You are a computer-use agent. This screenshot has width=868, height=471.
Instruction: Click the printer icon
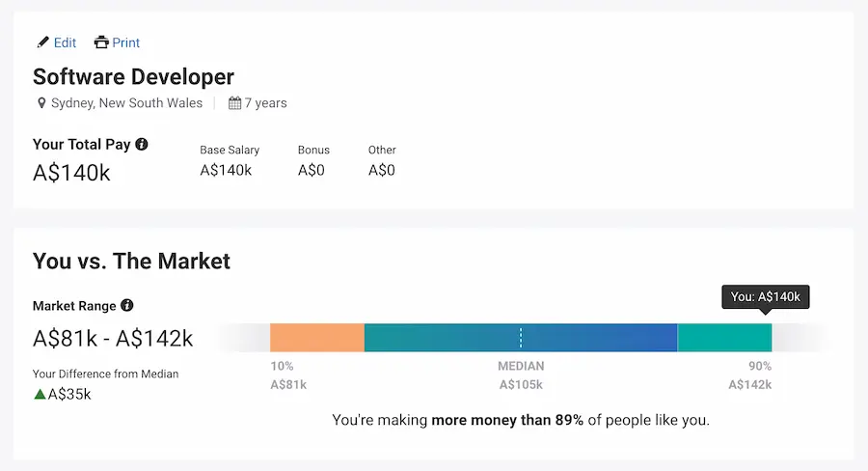point(101,42)
